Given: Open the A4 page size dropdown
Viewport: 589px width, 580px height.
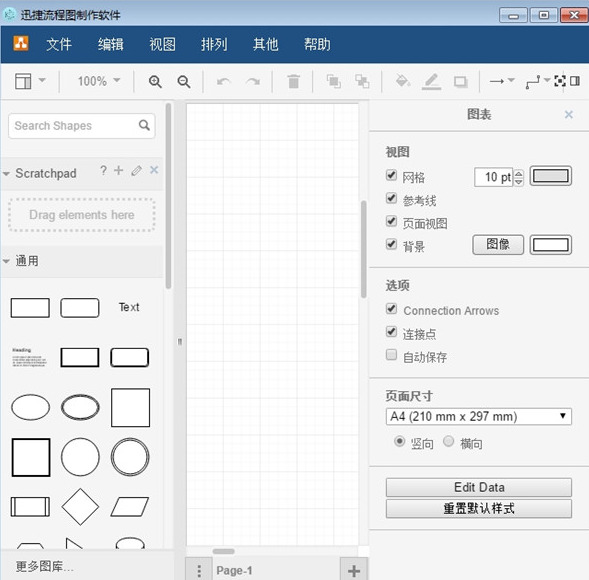Looking at the screenshot, I should [479, 417].
